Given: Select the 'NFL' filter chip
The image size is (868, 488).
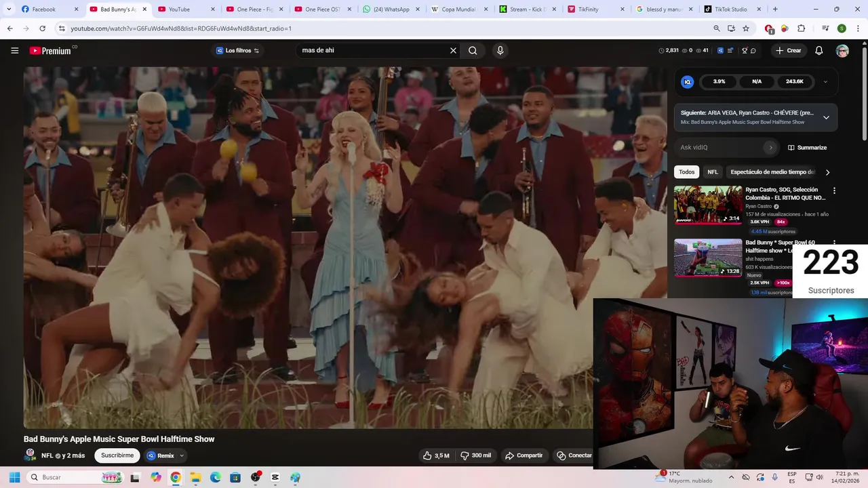Looking at the screenshot, I should point(713,172).
